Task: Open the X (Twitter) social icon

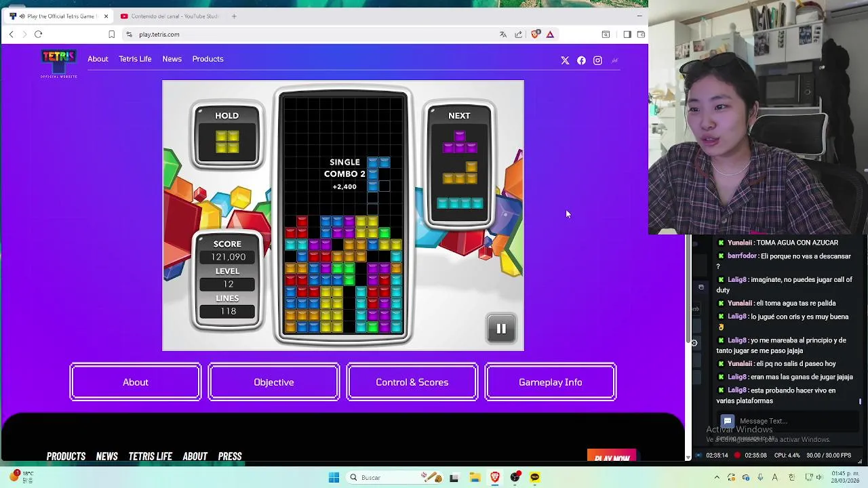Action: click(565, 60)
